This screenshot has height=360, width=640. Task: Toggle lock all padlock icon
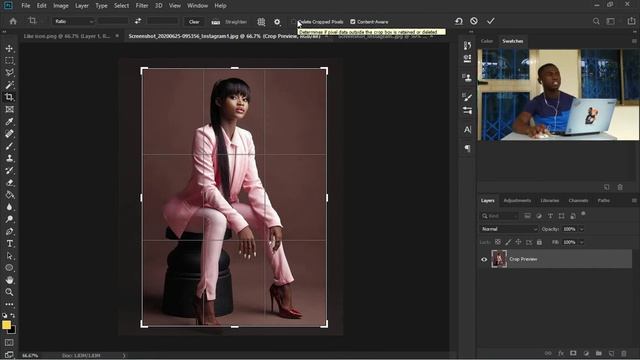click(x=539, y=242)
